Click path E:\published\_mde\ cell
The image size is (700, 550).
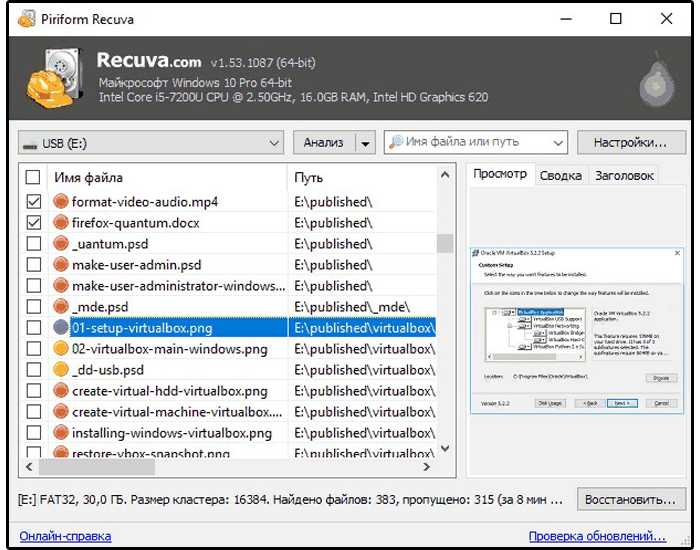[352, 307]
